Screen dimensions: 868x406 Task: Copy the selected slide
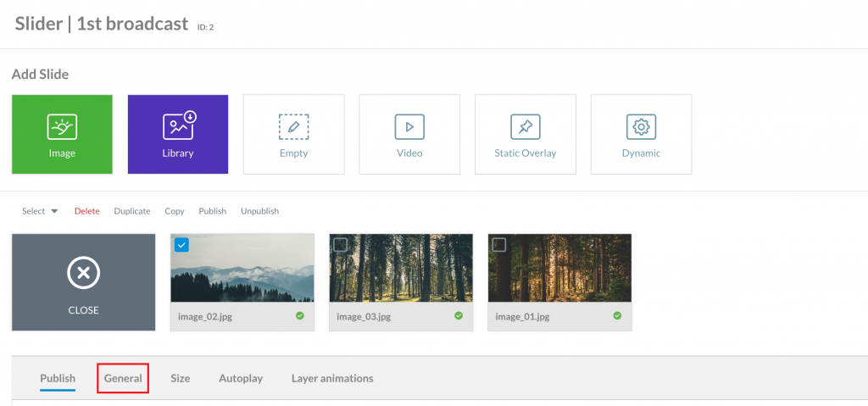pos(175,211)
